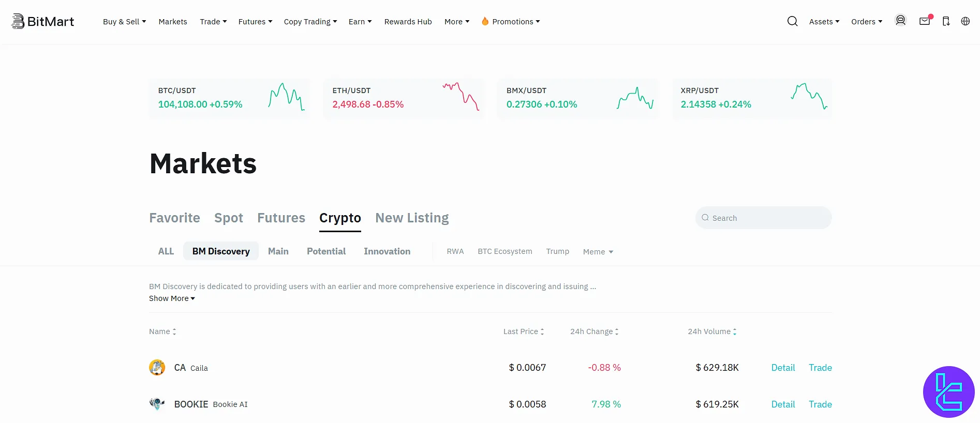Select the Potential category filter
Screen dimensions: 980x423
click(x=326, y=251)
